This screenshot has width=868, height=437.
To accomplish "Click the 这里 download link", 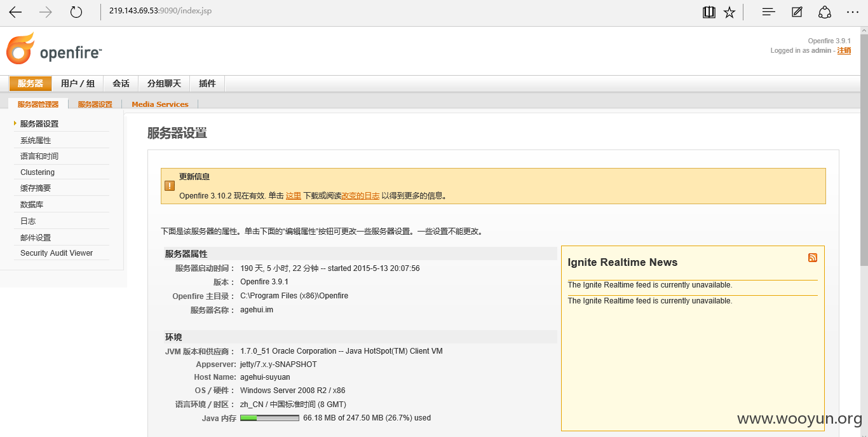I will click(294, 196).
